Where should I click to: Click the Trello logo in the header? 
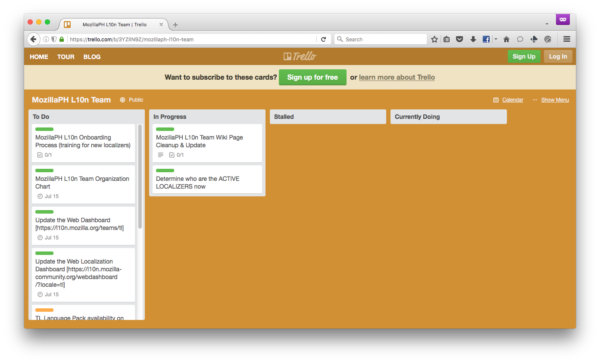click(300, 56)
